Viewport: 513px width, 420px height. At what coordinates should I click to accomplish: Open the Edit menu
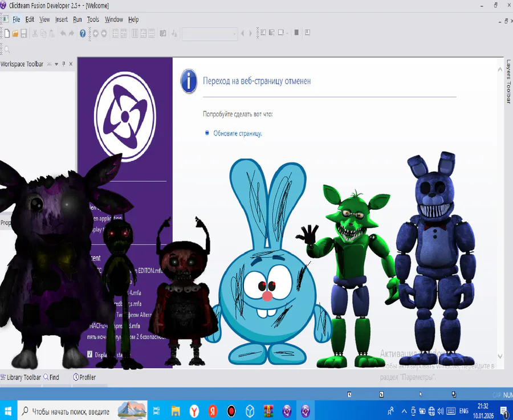pos(30,19)
